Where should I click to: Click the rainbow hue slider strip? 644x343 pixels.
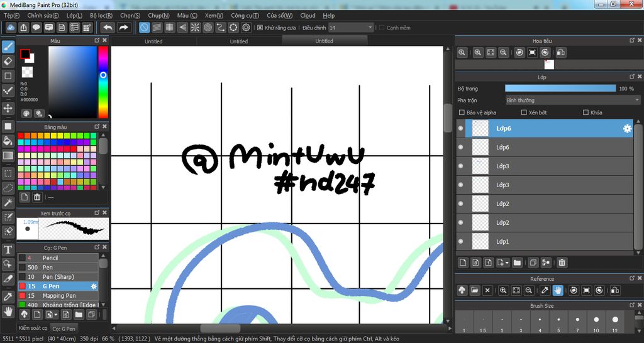(103, 82)
